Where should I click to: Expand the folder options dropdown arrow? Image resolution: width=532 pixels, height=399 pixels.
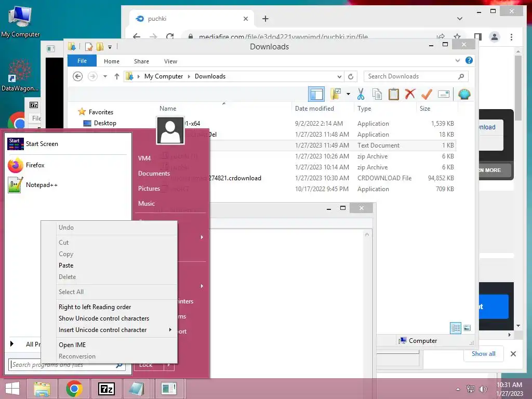tap(348, 94)
